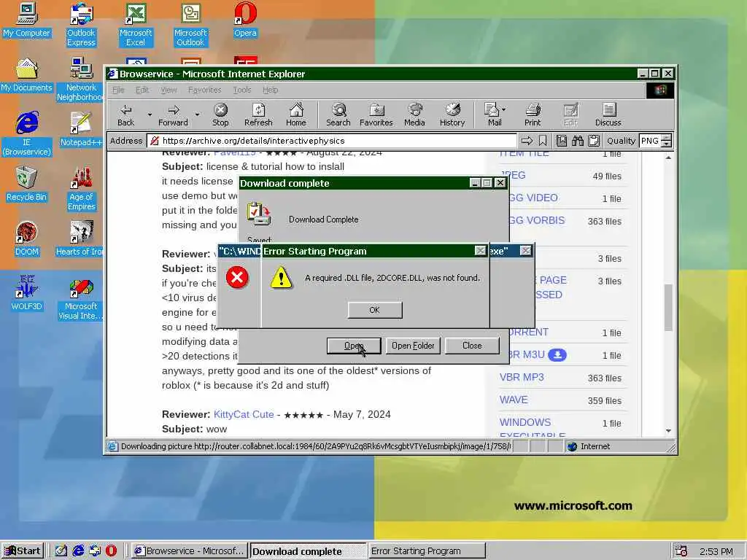Click the binoculars find icon
Screen dimensions: 747x560
click(578, 141)
